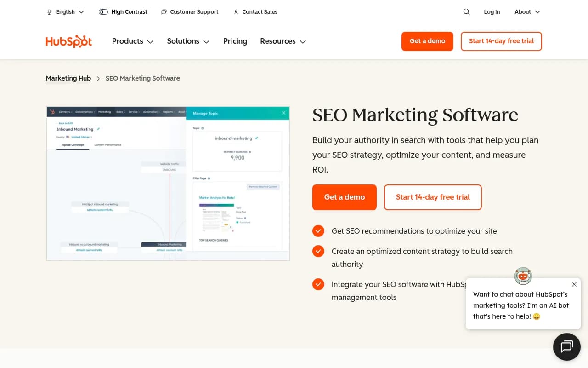The height and width of the screenshot is (368, 588).
Task: Click the checkmark beside SEO recommendations bullet
Action: click(318, 231)
